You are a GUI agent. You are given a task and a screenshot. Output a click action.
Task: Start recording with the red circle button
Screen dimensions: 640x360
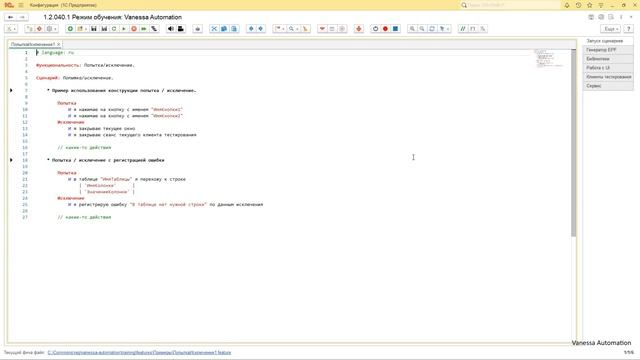click(x=385, y=29)
